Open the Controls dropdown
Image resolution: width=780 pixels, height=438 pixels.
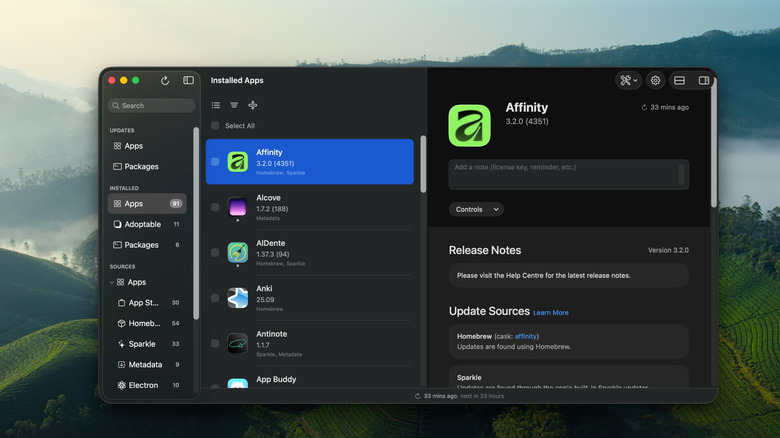click(476, 210)
